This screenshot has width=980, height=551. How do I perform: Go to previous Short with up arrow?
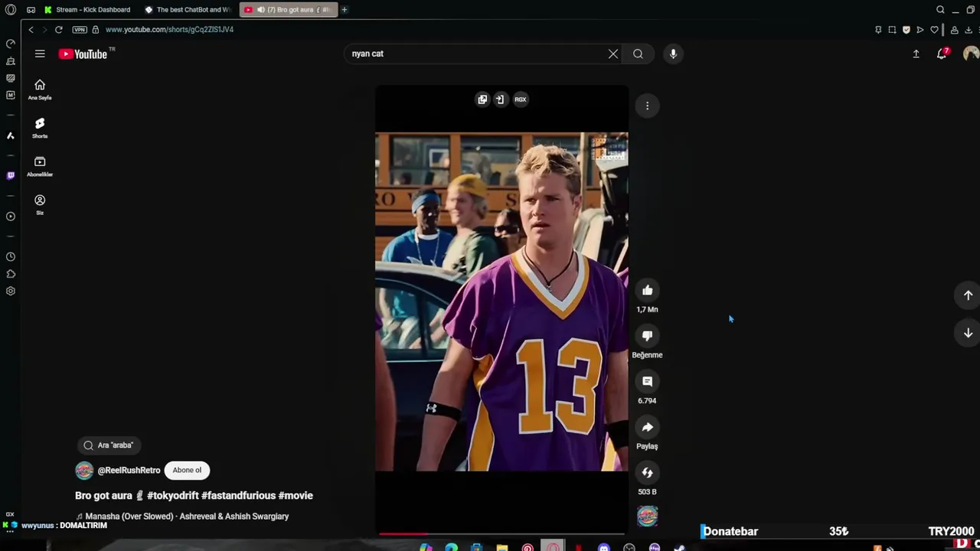click(968, 295)
